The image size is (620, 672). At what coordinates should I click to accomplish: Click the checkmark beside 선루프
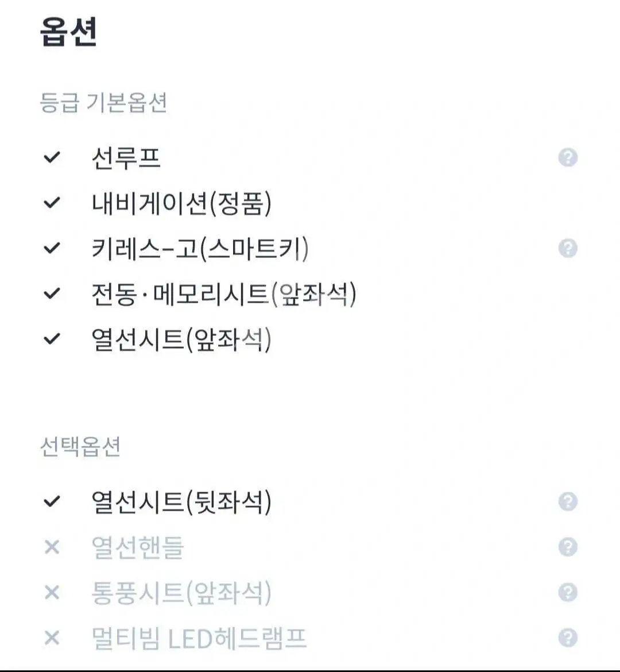[52, 157]
